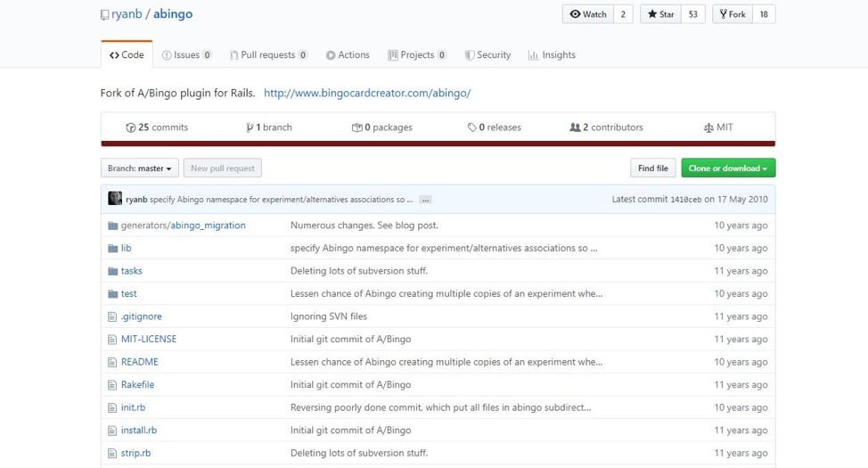Click the init.rb file icon
868x468 pixels.
click(x=112, y=407)
